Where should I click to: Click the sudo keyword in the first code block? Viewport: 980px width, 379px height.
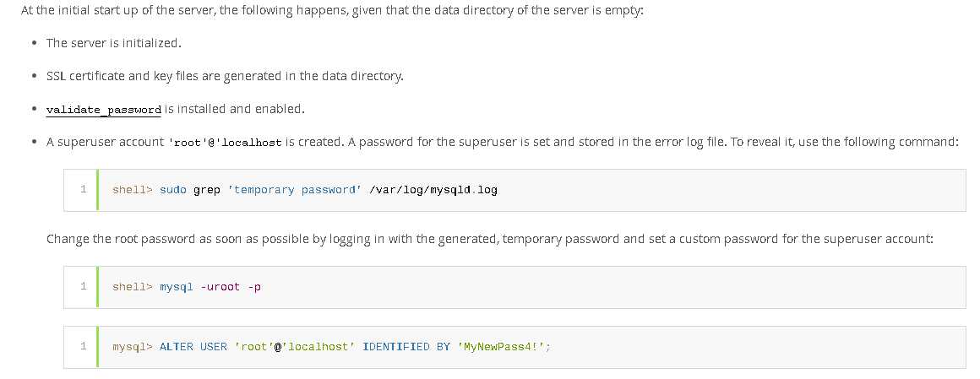pos(173,190)
